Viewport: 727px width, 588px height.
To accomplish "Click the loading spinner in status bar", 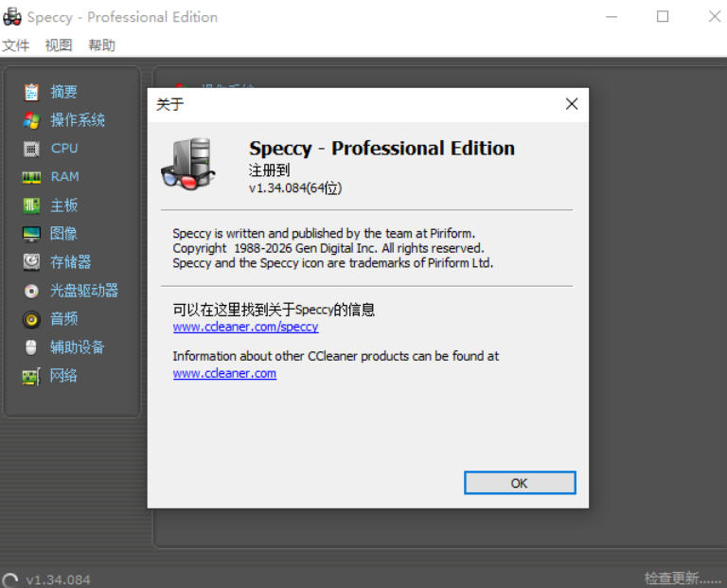I will point(10,580).
